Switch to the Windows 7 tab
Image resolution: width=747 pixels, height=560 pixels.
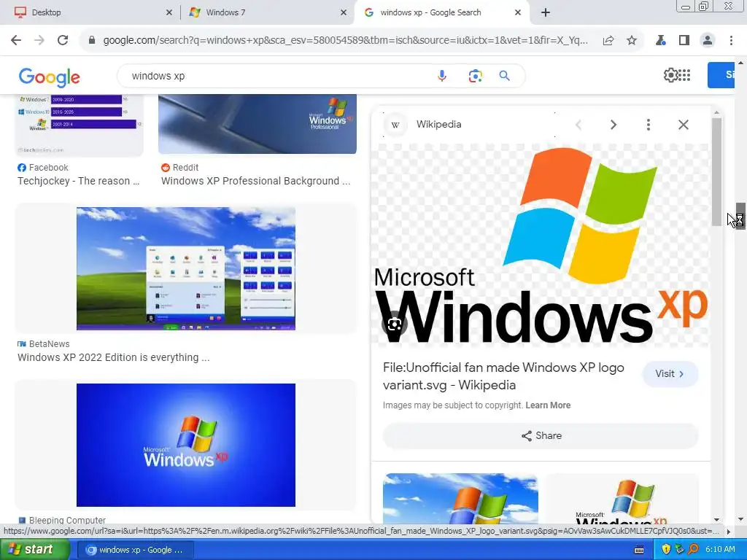[267, 12]
